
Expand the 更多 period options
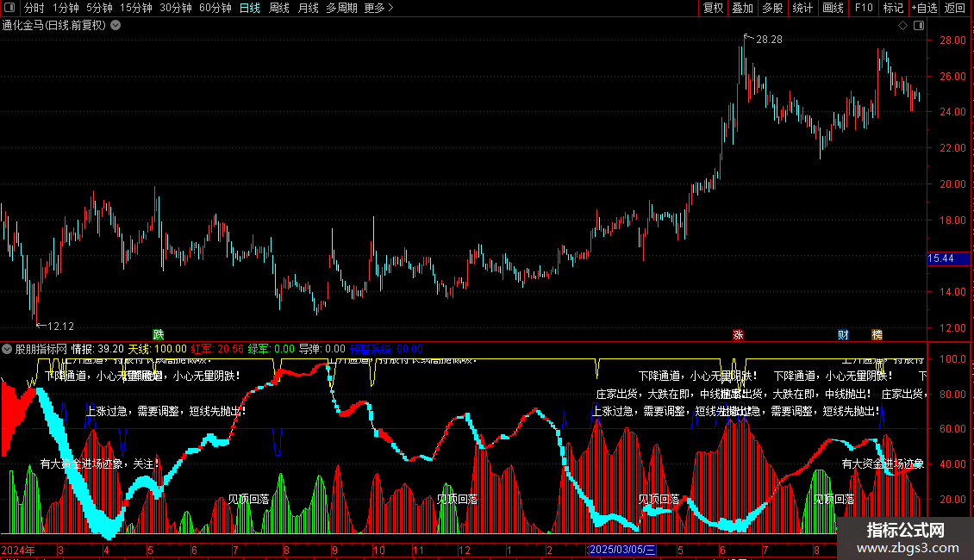coord(378,8)
